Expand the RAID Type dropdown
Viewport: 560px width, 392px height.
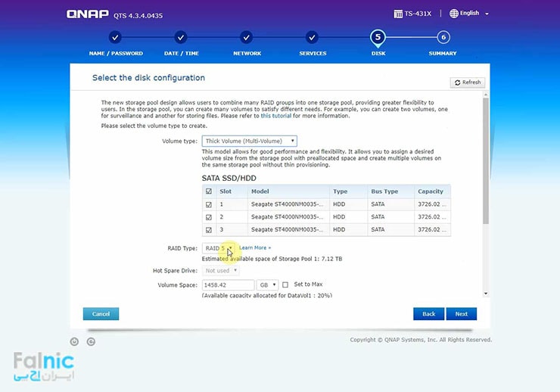click(x=219, y=248)
